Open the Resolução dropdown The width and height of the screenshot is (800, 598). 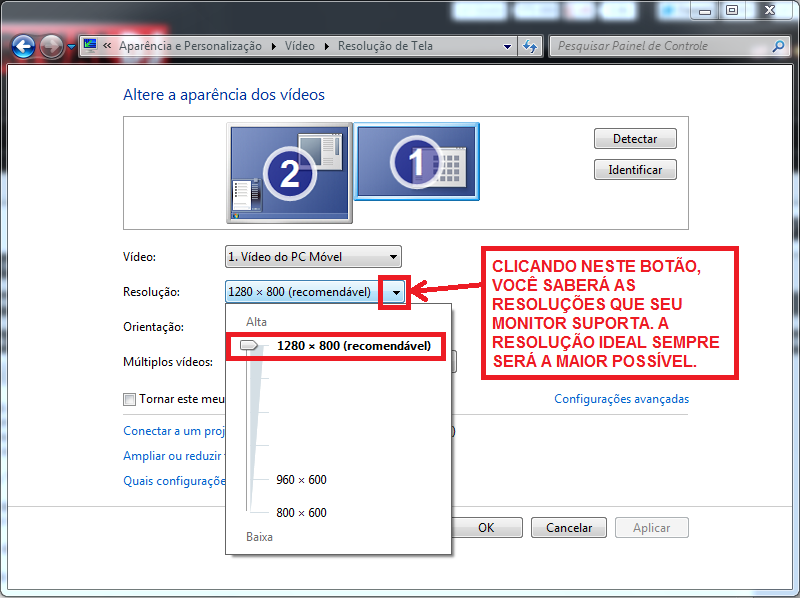click(315, 292)
